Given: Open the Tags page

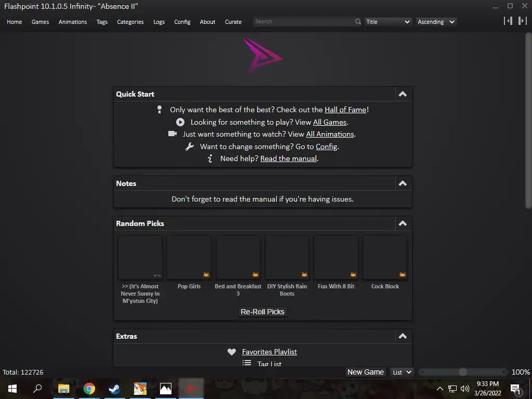Looking at the screenshot, I should 102,22.
